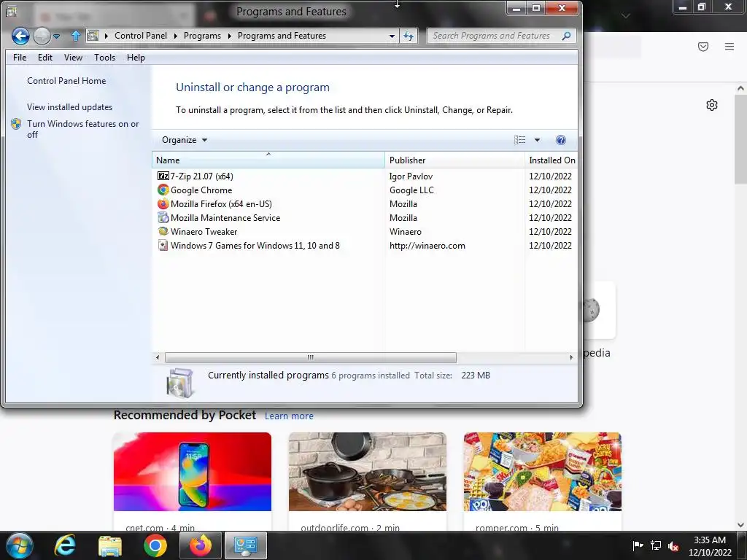Open the recent pages dropdown arrow
The width and height of the screenshot is (747, 560).
pyautogui.click(x=56, y=36)
